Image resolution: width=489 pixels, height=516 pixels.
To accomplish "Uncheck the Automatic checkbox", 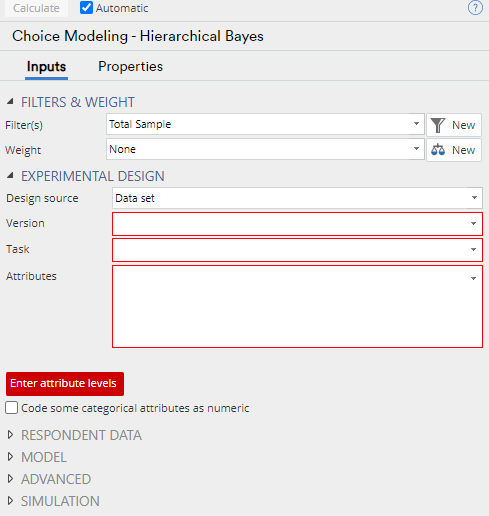I will [x=86, y=8].
